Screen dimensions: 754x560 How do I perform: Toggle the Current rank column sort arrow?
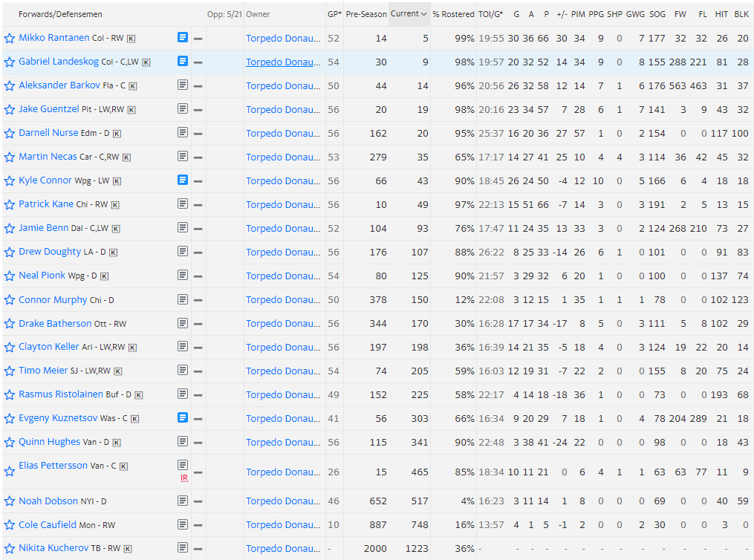click(x=423, y=14)
